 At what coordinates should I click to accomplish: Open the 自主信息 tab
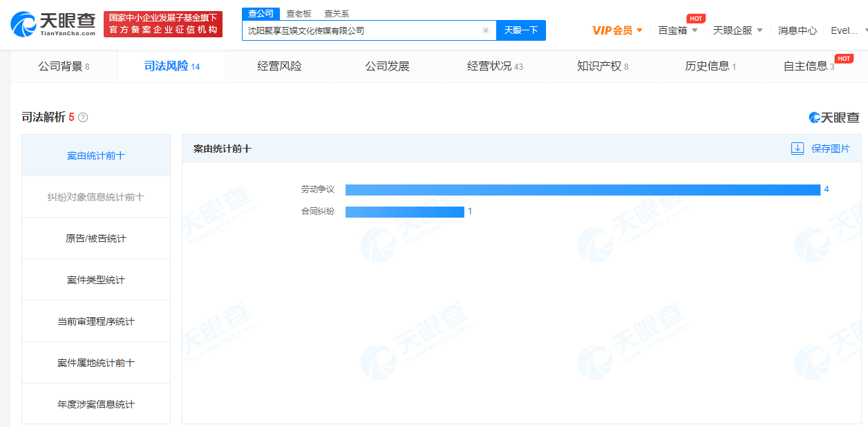tap(809, 66)
